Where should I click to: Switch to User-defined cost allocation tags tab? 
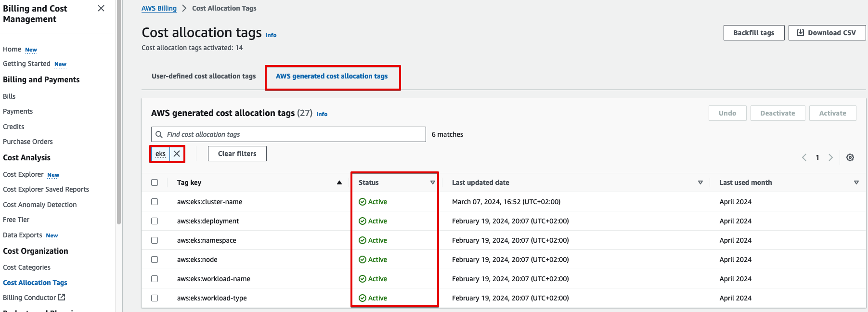coord(204,76)
